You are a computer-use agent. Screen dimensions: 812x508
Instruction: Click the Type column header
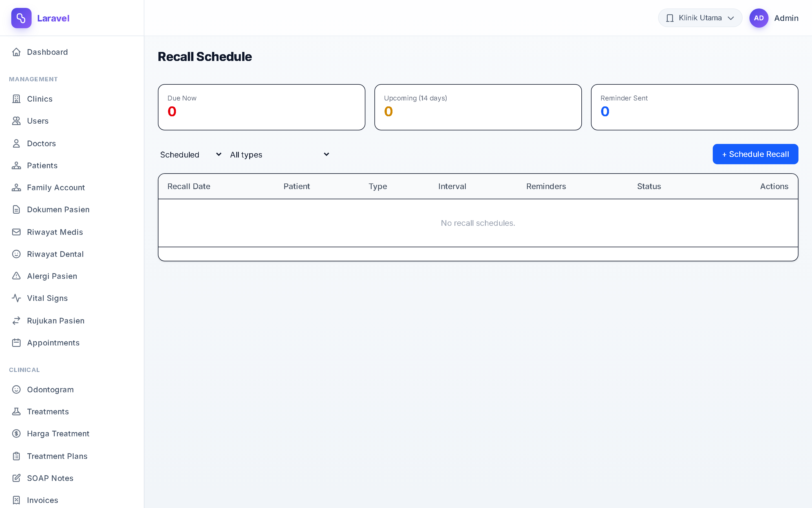(378, 187)
